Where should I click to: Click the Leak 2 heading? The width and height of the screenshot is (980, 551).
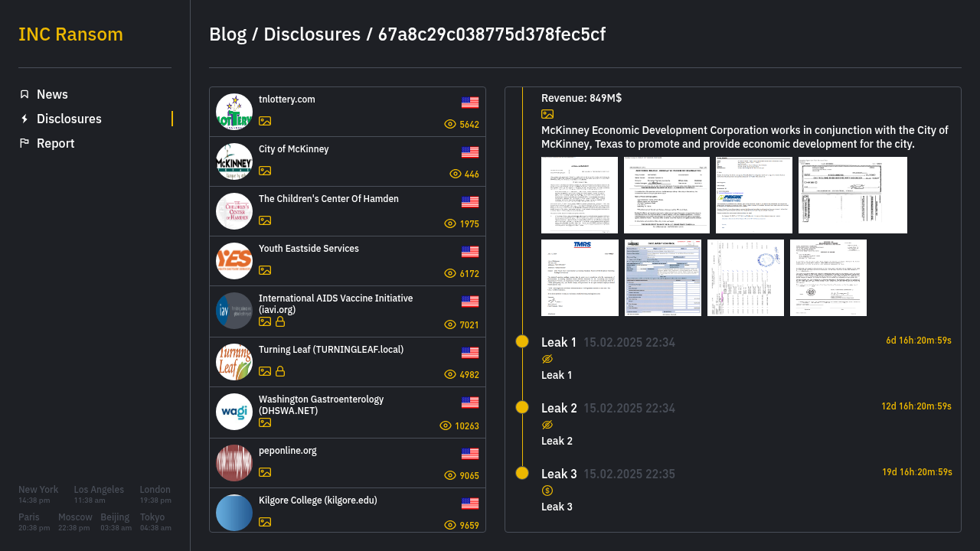[559, 408]
